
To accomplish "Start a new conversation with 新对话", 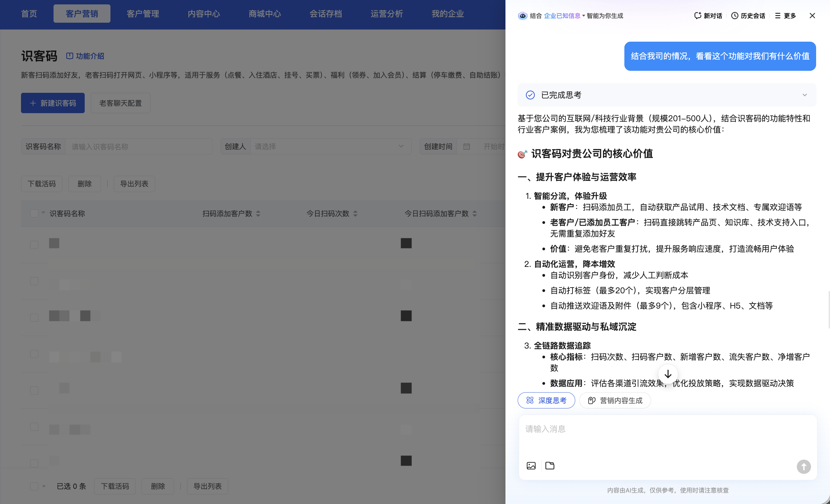I will [x=708, y=16].
